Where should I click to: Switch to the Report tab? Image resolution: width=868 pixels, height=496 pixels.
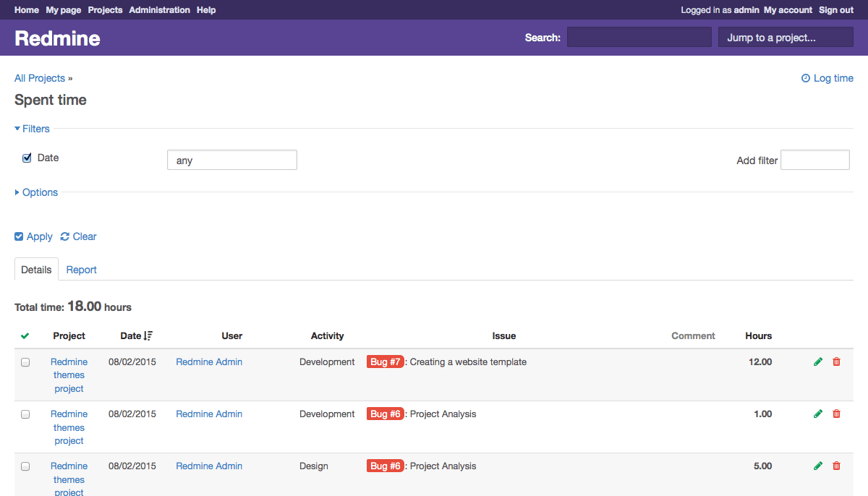[x=82, y=270]
